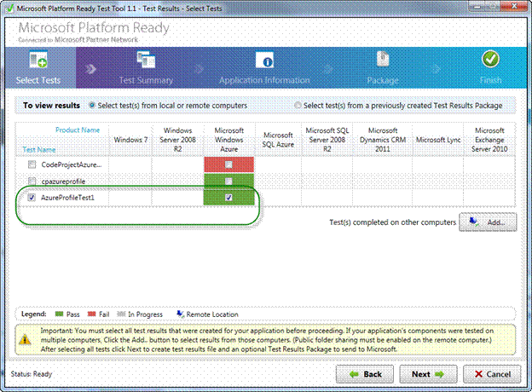Viewport: 532px width, 392px height.
Task: Click the CodeProjectAzure... test name
Action: (72, 164)
